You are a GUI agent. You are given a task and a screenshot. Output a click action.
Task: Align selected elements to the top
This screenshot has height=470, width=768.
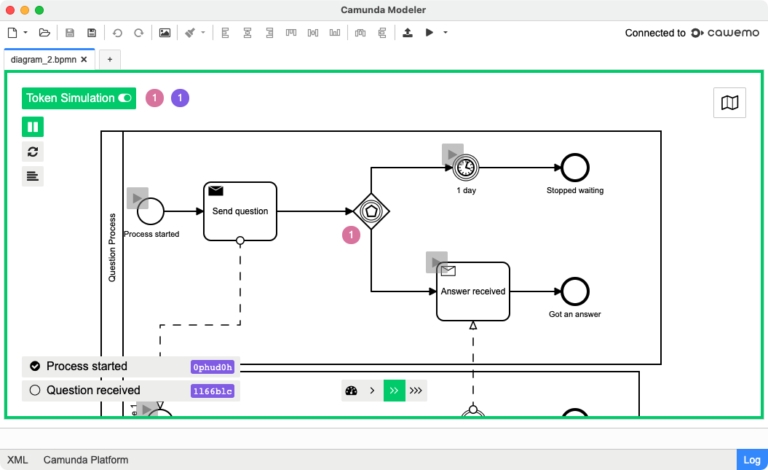(x=291, y=33)
